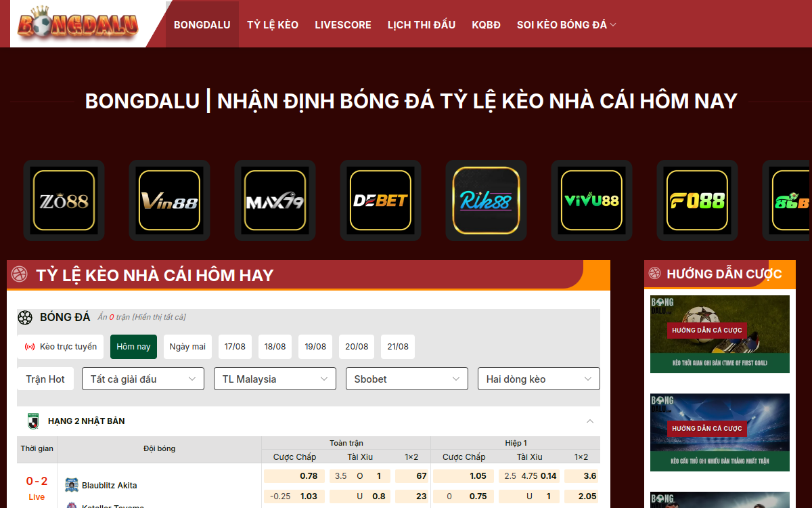Select 21/08 date tab

point(398,347)
